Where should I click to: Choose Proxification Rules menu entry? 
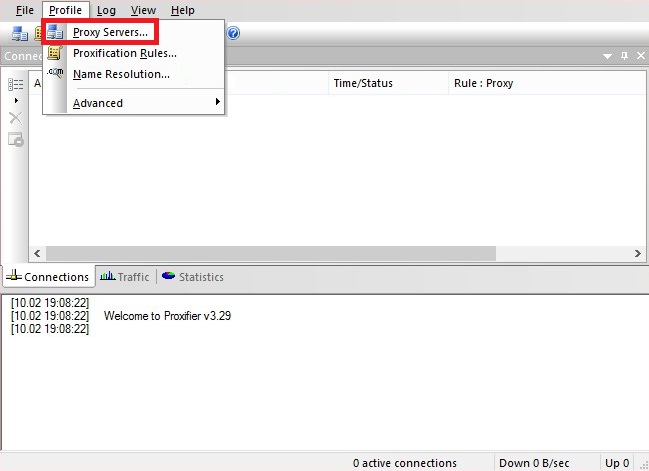[x=124, y=53]
